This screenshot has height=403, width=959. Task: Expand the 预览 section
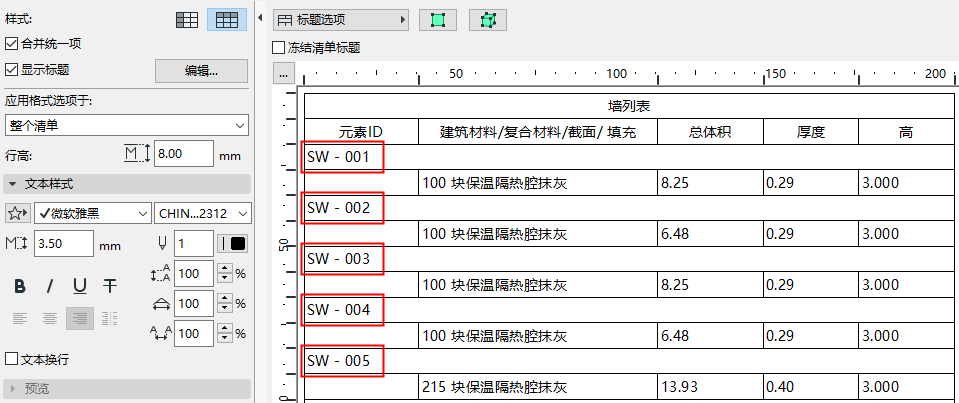point(127,388)
